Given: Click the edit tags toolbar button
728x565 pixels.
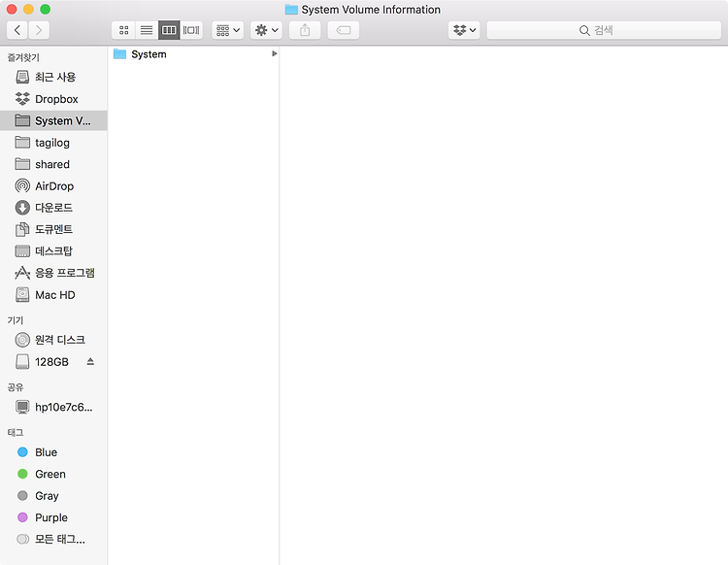Looking at the screenshot, I should point(343,30).
